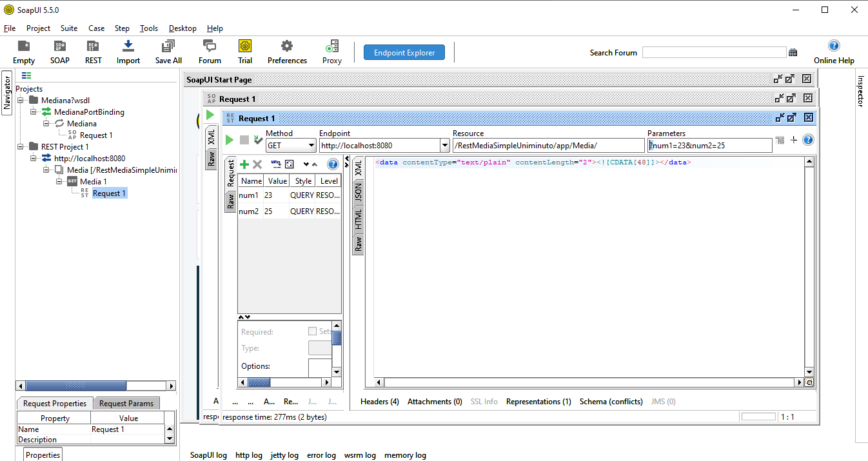This screenshot has height=461, width=868.
Task: Click the clear parameter values icon
Action: click(290, 164)
